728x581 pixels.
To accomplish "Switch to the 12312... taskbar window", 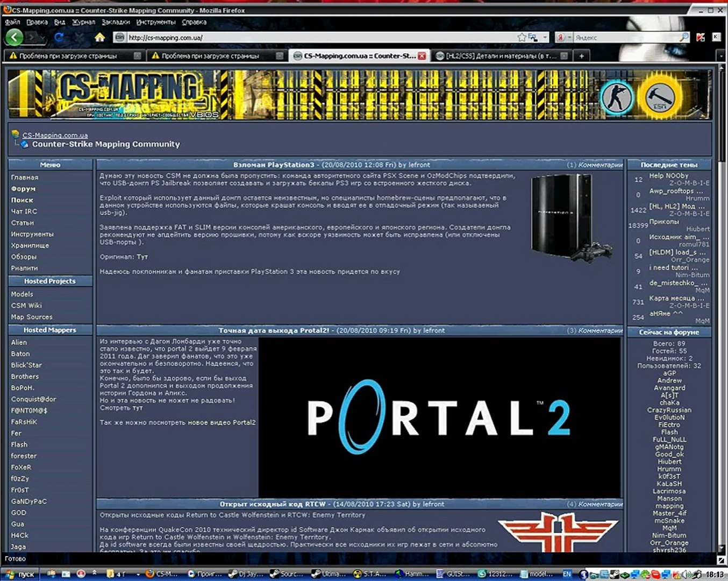I will click(495, 574).
